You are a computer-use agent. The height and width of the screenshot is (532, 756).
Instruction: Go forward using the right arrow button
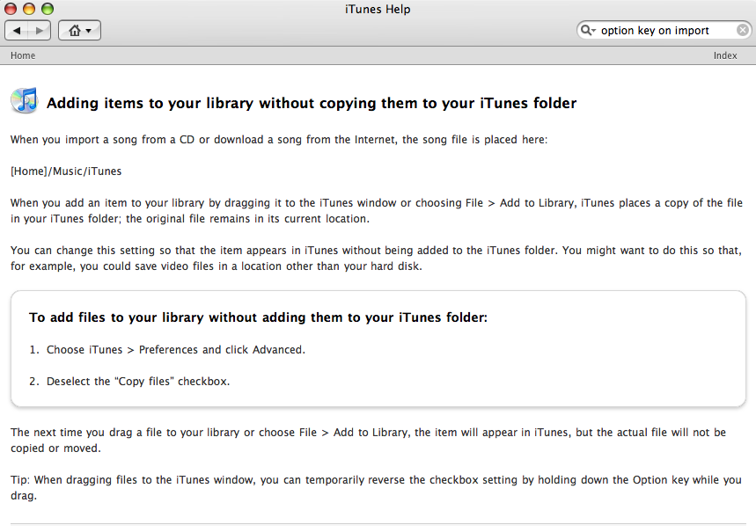tap(40, 31)
